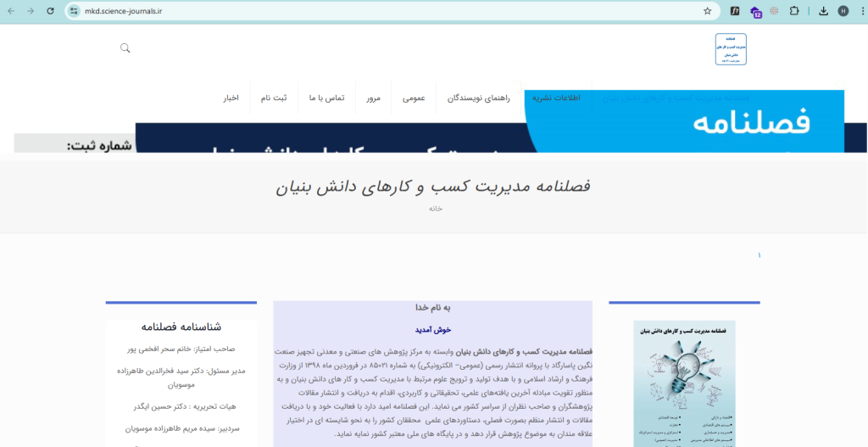The image size is (868, 447).
Task: Click the browser back arrow
Action: [11, 11]
